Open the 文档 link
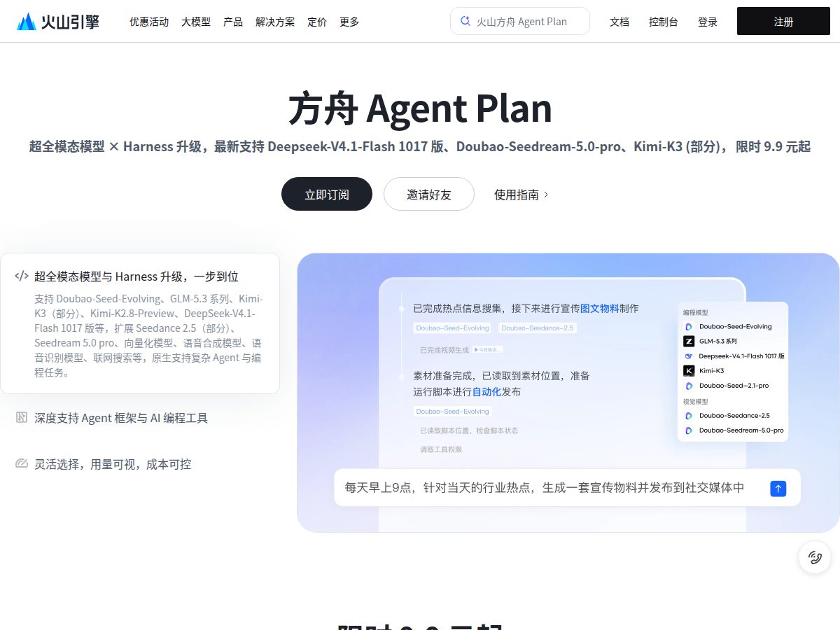Image resolution: width=840 pixels, height=630 pixels. point(619,22)
